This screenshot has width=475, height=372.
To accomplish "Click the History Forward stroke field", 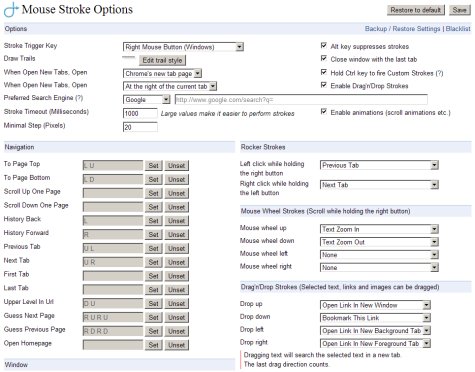I will pos(113,235).
